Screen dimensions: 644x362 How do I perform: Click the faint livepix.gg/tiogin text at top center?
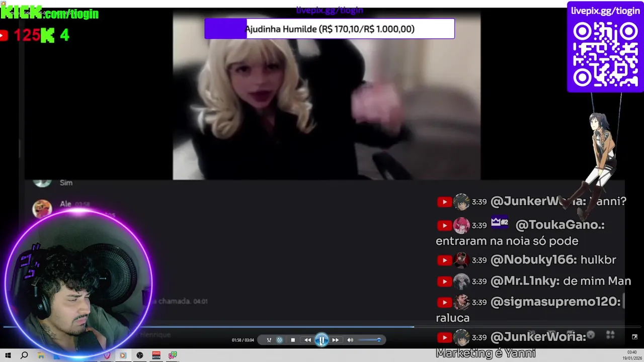pyautogui.click(x=330, y=10)
